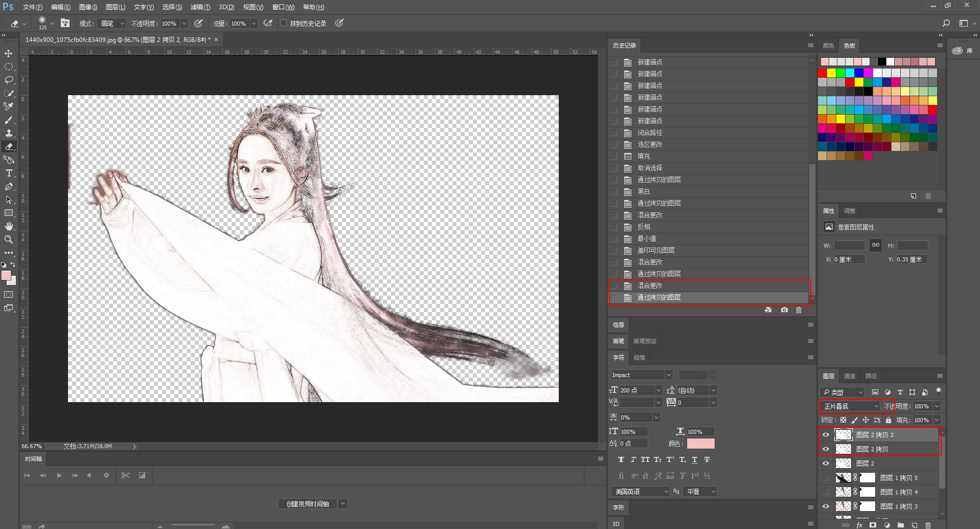Open font family dropdown Impact
This screenshot has width=980, height=529.
pos(642,375)
